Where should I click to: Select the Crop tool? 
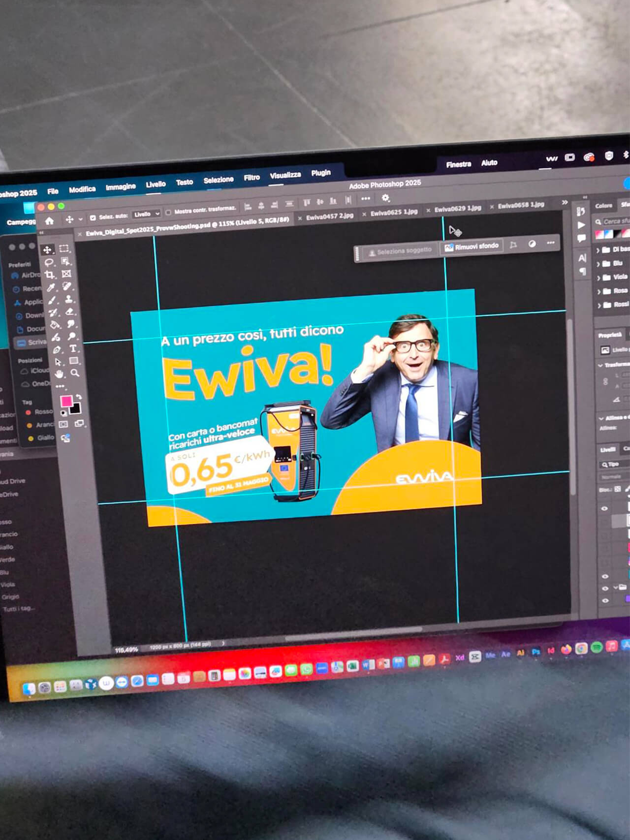[x=50, y=275]
